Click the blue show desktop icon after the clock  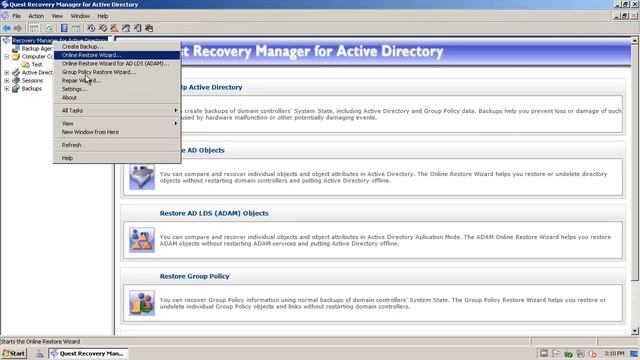[x=634, y=353]
